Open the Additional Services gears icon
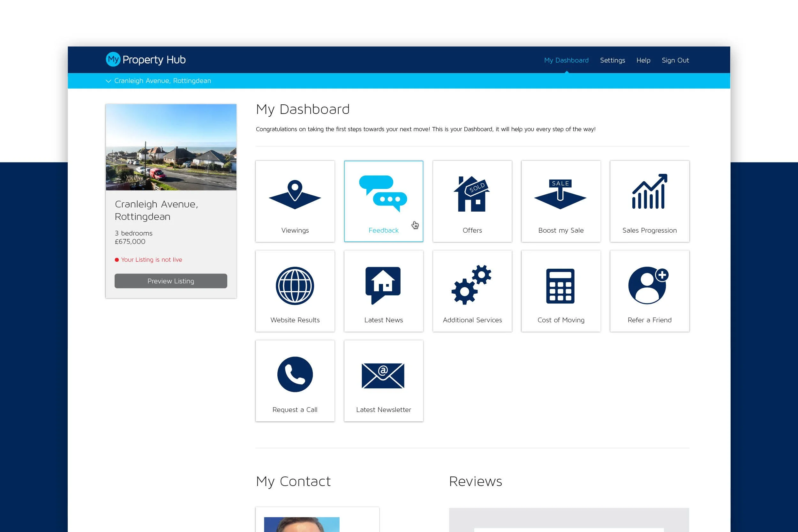798x532 pixels. [x=471, y=285]
